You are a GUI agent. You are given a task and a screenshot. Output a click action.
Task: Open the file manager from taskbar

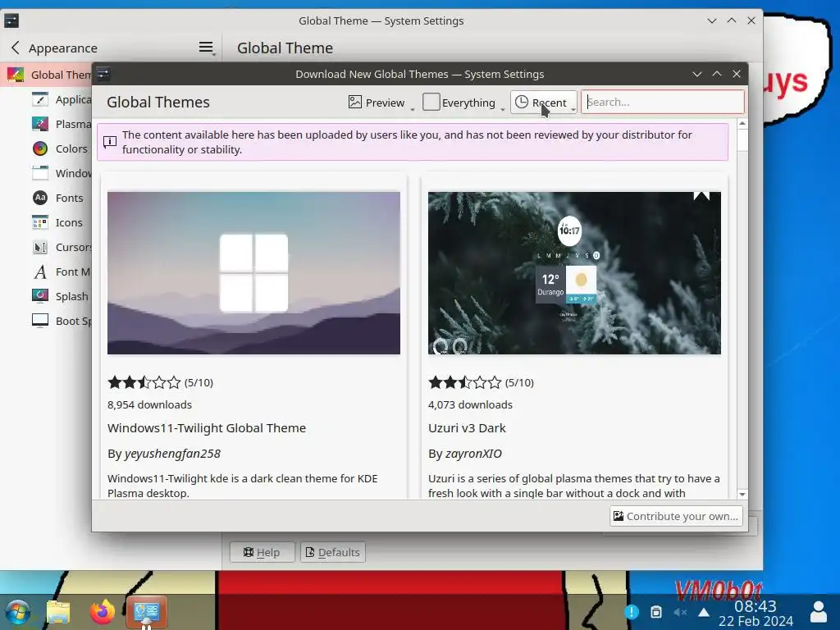click(58, 612)
